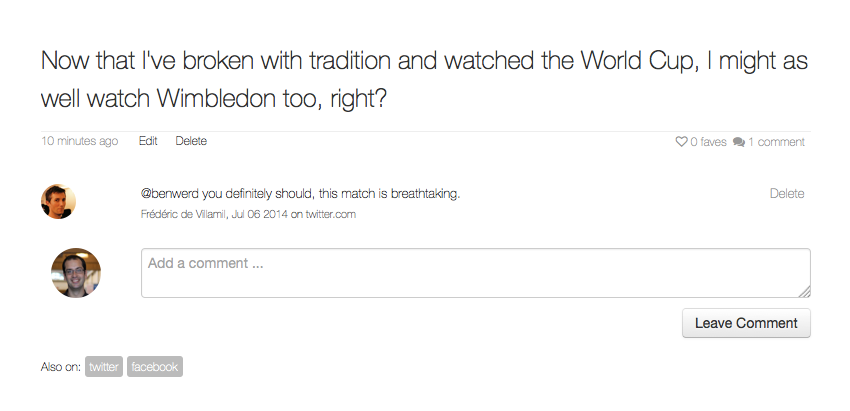
Task: Open the facebook syndication tag
Action: click(154, 367)
